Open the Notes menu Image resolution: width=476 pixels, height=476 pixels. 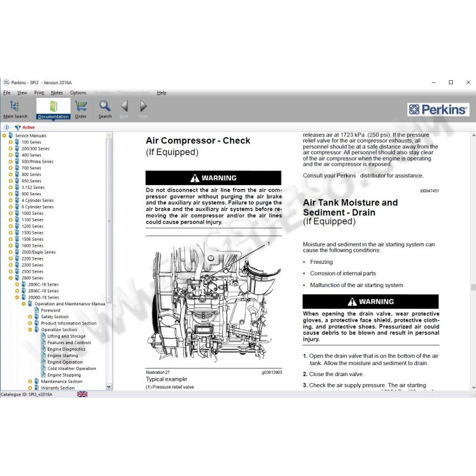(56, 92)
